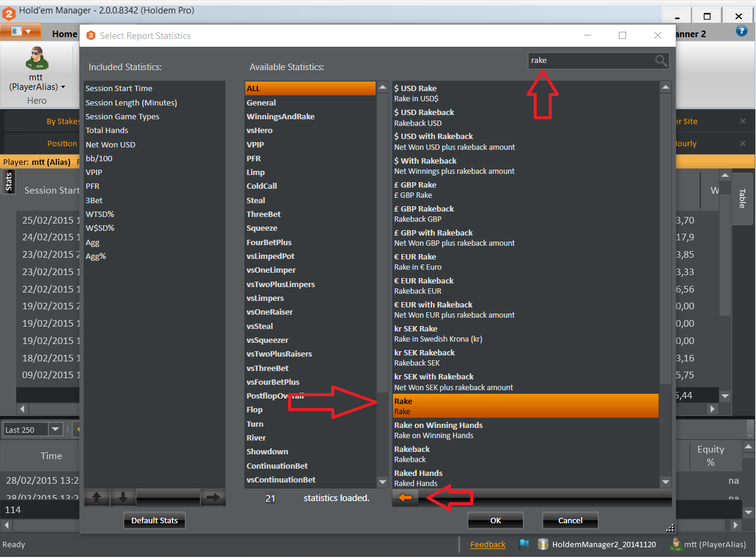Viewport: 756px width, 558px height.
Task: Select the Raked Hands statistic
Action: coord(525,478)
